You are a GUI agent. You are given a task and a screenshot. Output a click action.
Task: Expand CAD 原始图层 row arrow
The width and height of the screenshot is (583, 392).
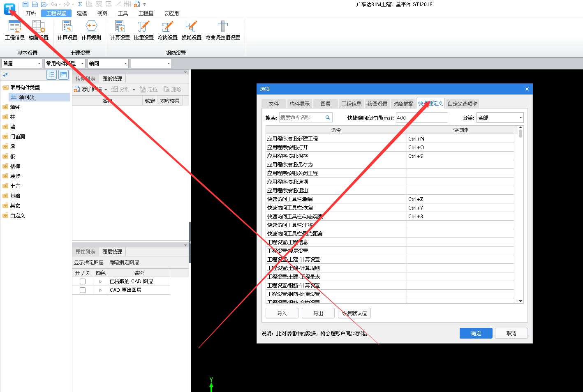[100, 290]
